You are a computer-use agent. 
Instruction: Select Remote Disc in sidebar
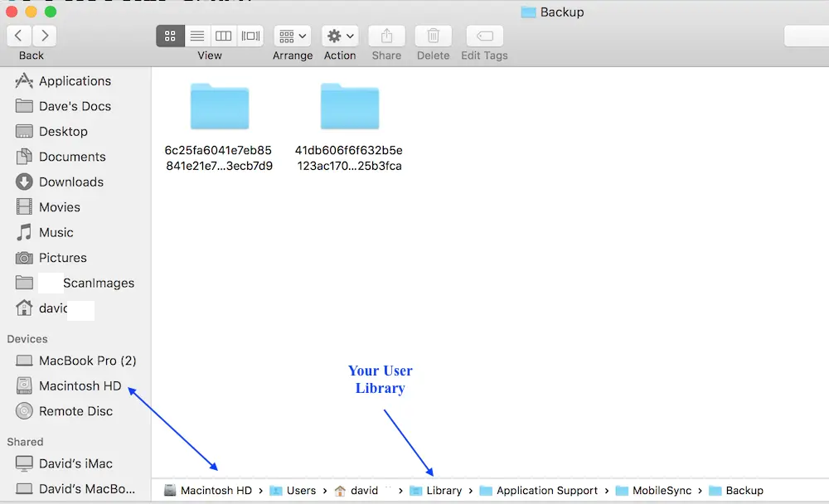tap(75, 411)
